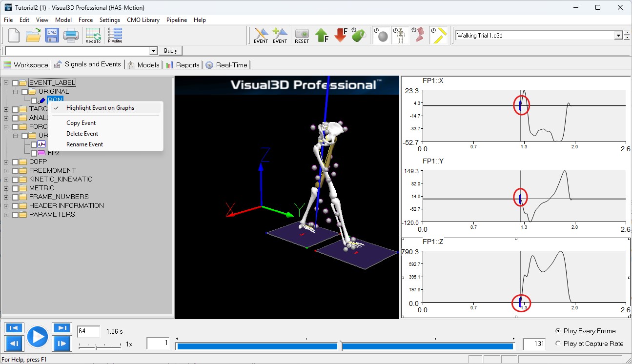632x364 pixels.
Task: Tick the RON event checkbox
Action: pyautogui.click(x=34, y=101)
